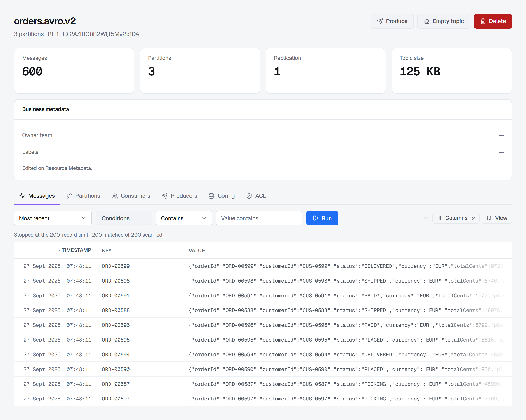Click the Partitions tab branch icon
The width and height of the screenshot is (526, 420).
click(x=69, y=196)
